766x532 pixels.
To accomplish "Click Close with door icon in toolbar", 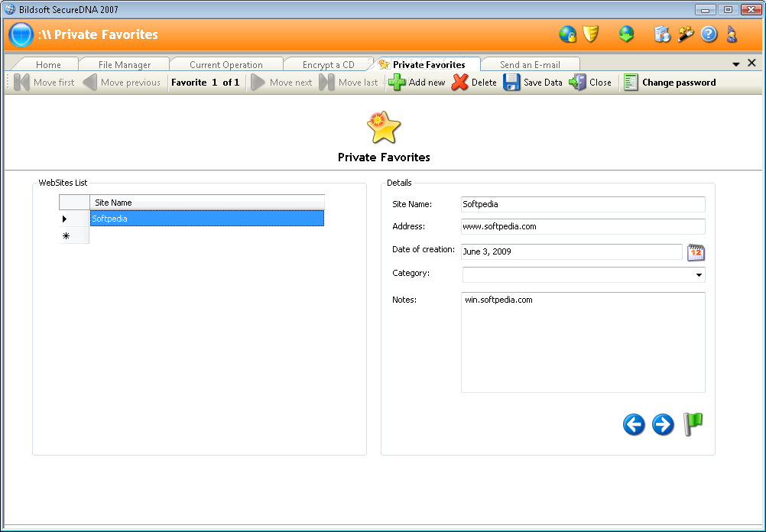I will pos(590,82).
